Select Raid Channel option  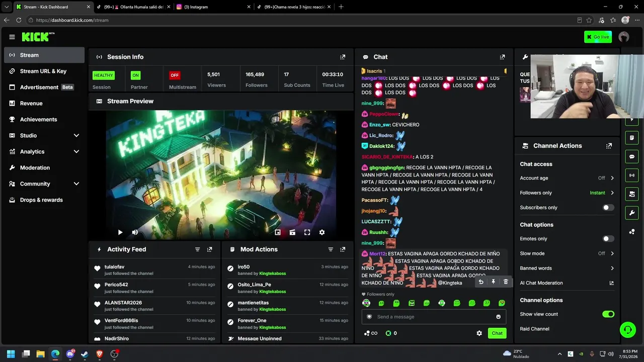click(534, 329)
